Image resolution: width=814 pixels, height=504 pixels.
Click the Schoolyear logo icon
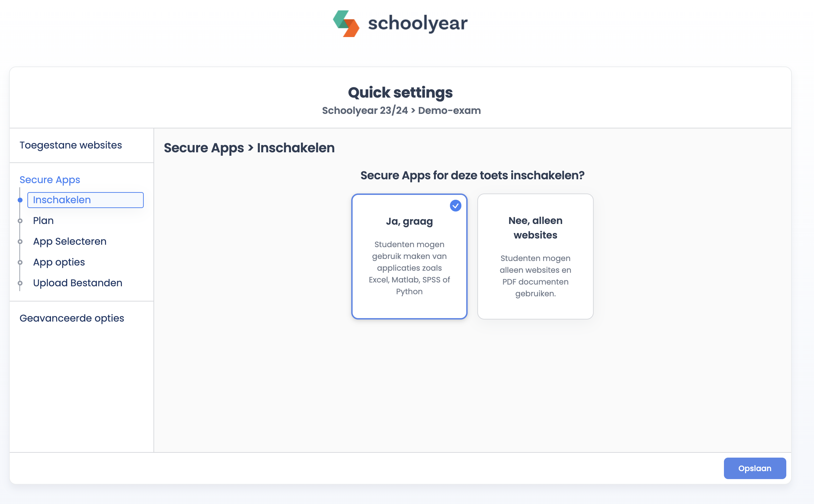[346, 24]
